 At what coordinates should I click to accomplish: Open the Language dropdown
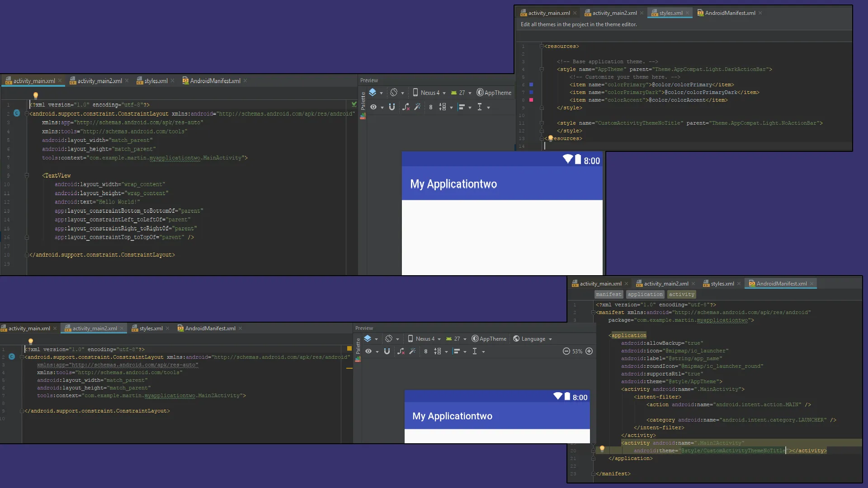pyautogui.click(x=533, y=339)
